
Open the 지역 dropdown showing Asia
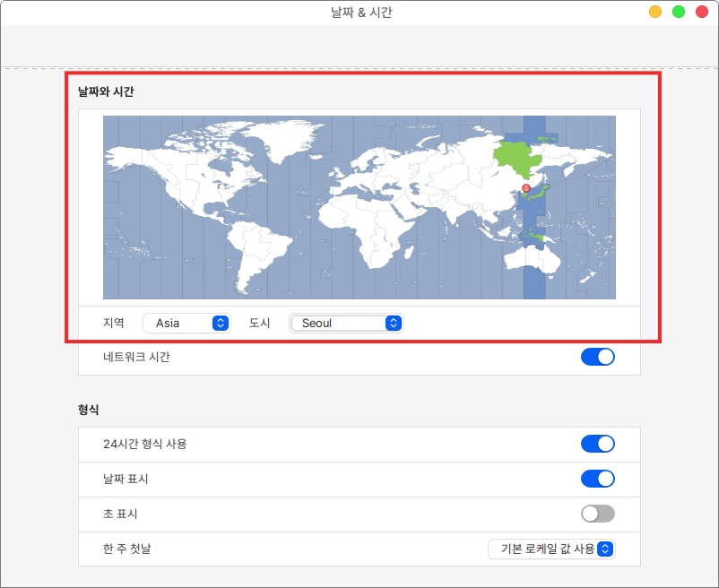(186, 323)
